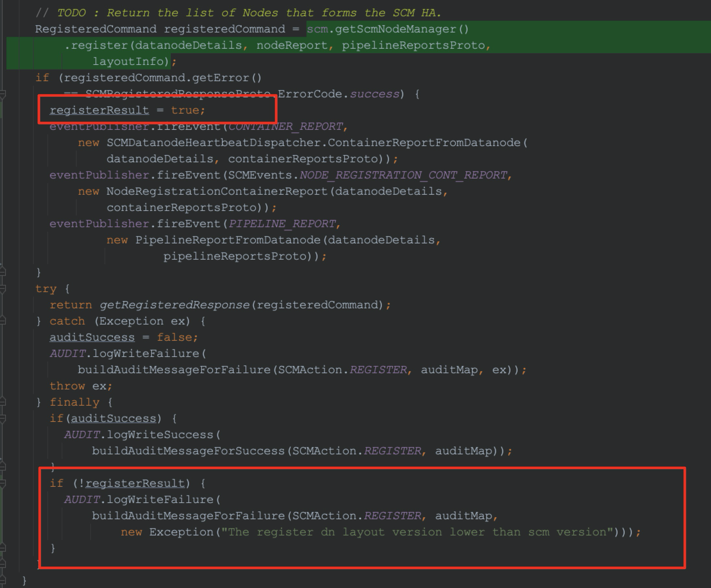
Task: Fold the if(auditSuccess) block in gutter
Action: 2,419
